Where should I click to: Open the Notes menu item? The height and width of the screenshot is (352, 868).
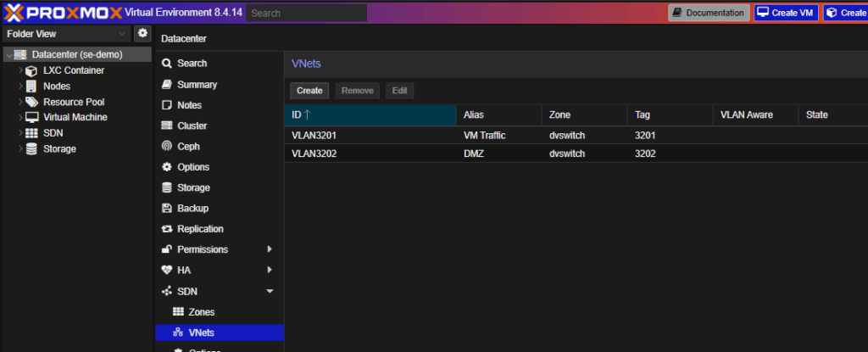pos(220,105)
